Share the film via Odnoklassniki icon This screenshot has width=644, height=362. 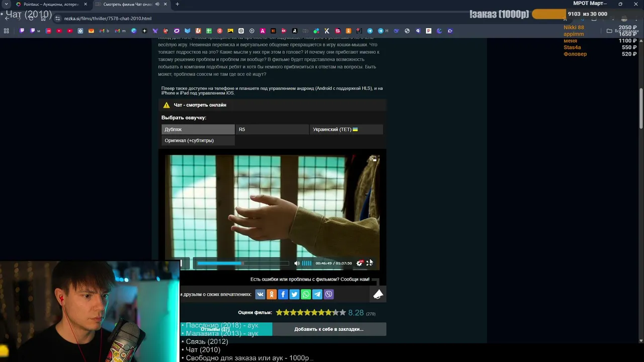coord(272,295)
